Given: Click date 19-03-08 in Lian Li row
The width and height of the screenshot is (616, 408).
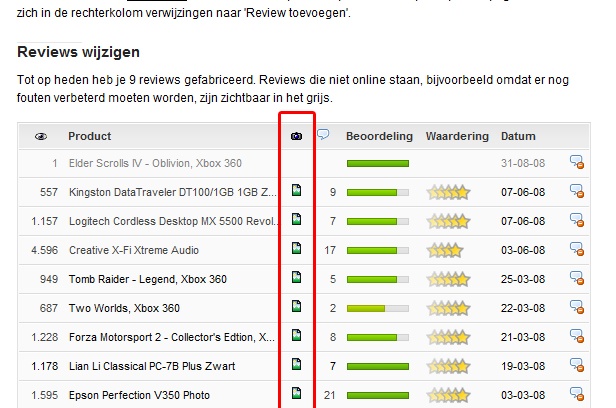Looking at the screenshot, I should (x=523, y=366).
